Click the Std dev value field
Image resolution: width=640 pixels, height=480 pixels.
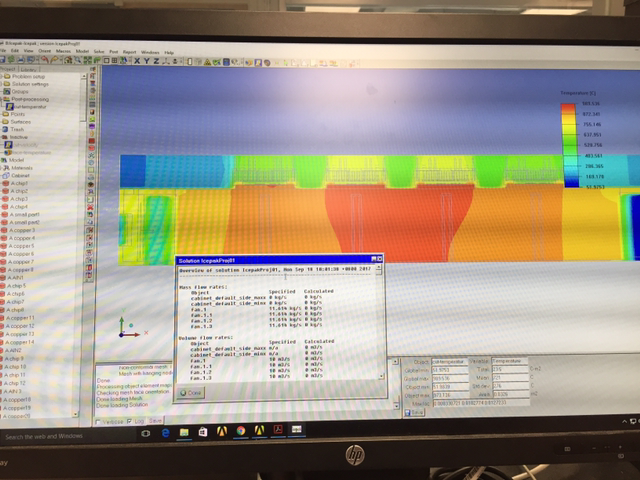[x=511, y=386]
